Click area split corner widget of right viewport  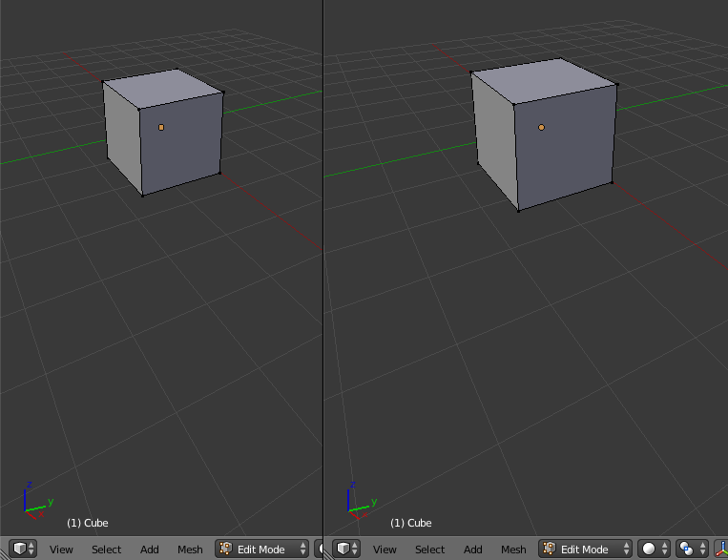[x=327, y=554]
